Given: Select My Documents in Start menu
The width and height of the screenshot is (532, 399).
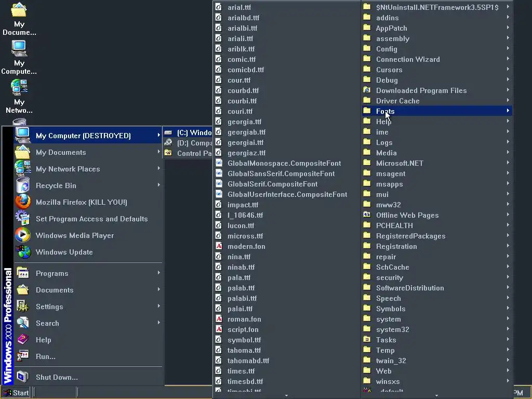Looking at the screenshot, I should (x=88, y=152).
